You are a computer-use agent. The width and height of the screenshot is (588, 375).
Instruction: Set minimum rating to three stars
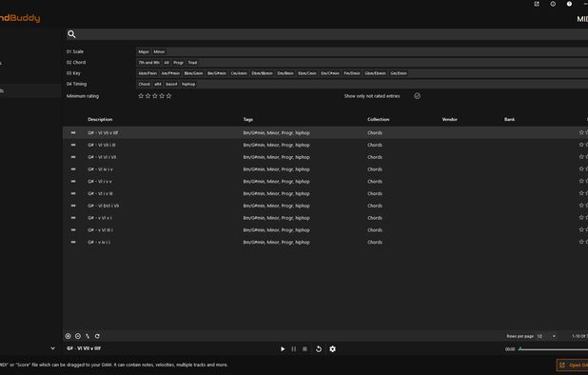coord(155,96)
